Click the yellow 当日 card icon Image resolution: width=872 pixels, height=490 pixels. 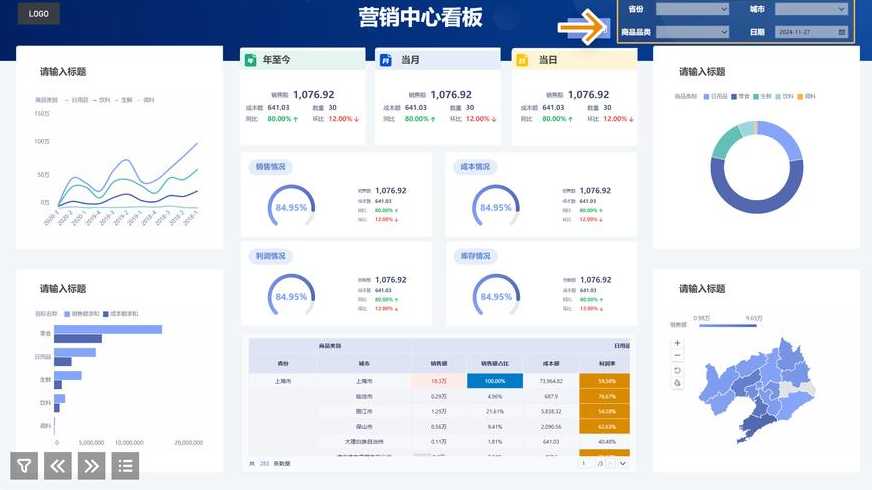click(x=522, y=60)
